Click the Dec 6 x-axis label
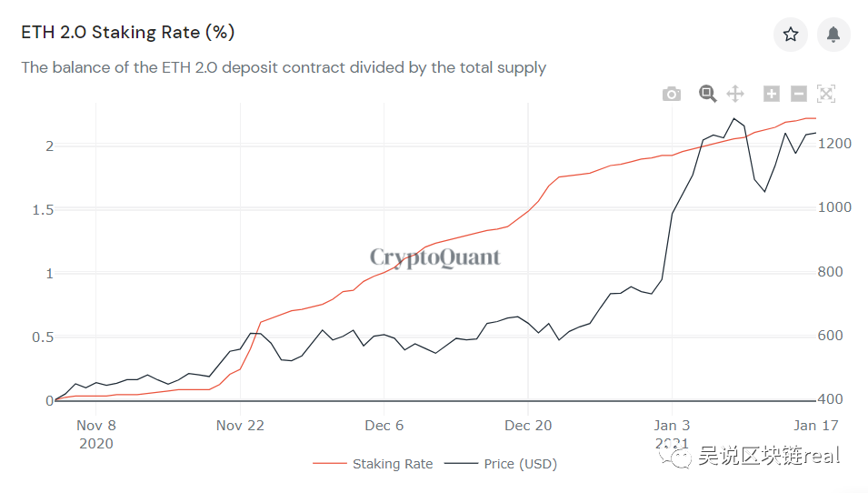The height and width of the screenshot is (493, 868). 384,426
